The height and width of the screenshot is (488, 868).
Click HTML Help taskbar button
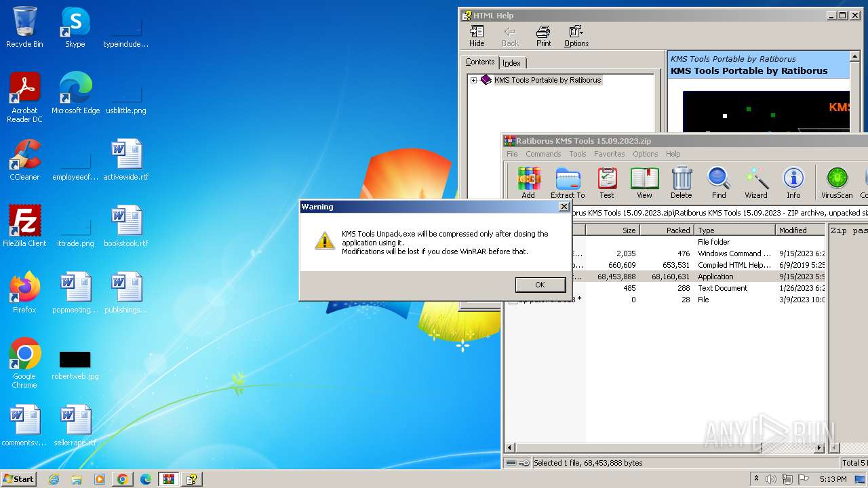pyautogui.click(x=192, y=479)
